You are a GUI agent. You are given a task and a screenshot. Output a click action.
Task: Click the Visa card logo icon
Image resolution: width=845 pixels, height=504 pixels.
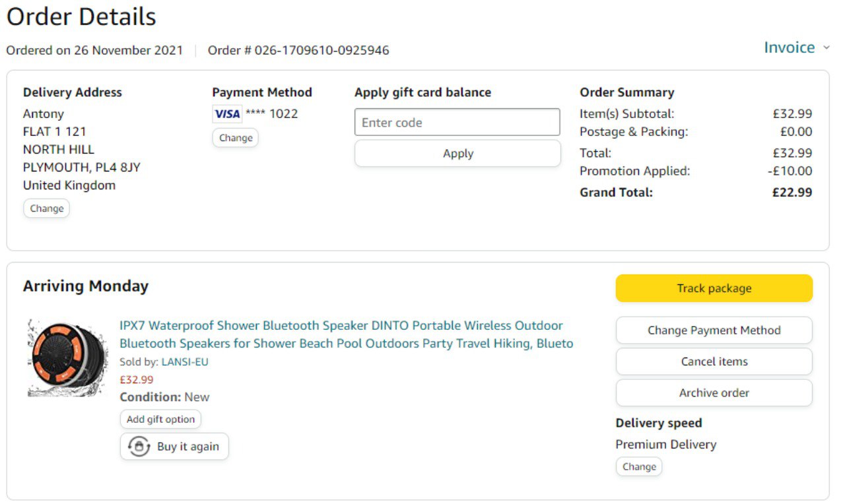click(x=227, y=114)
